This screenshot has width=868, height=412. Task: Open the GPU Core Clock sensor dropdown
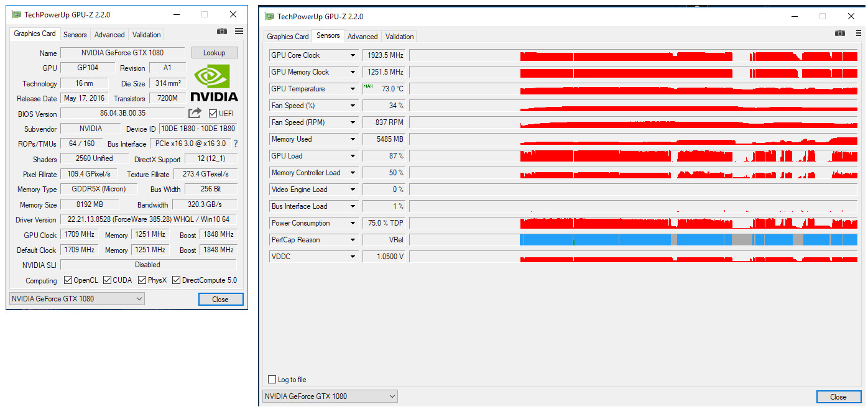[353, 55]
